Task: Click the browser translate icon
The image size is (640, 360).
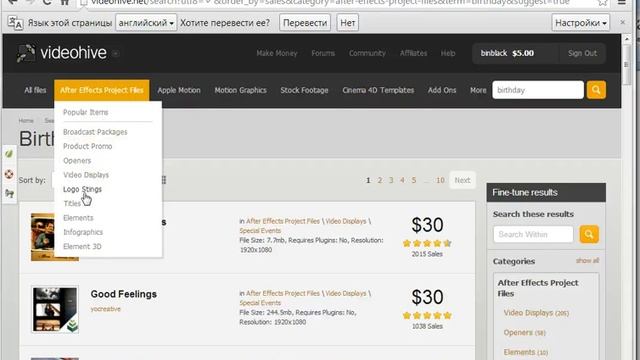Action: [16, 23]
